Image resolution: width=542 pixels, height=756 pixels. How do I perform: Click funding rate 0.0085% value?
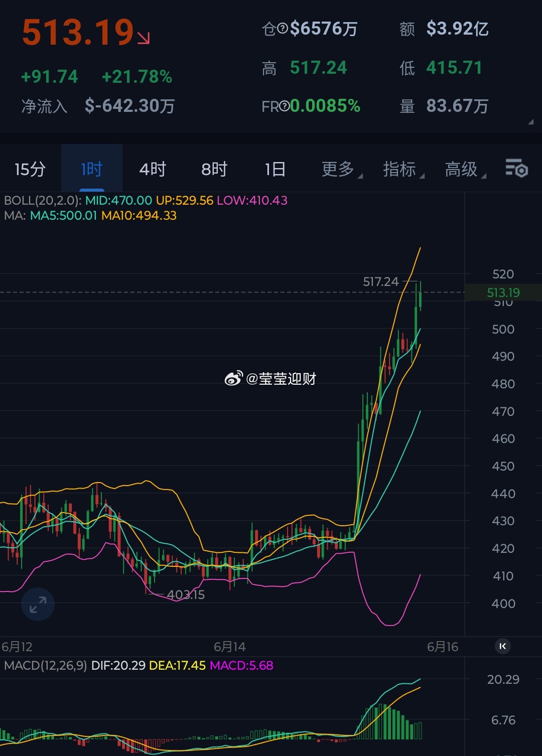(325, 106)
